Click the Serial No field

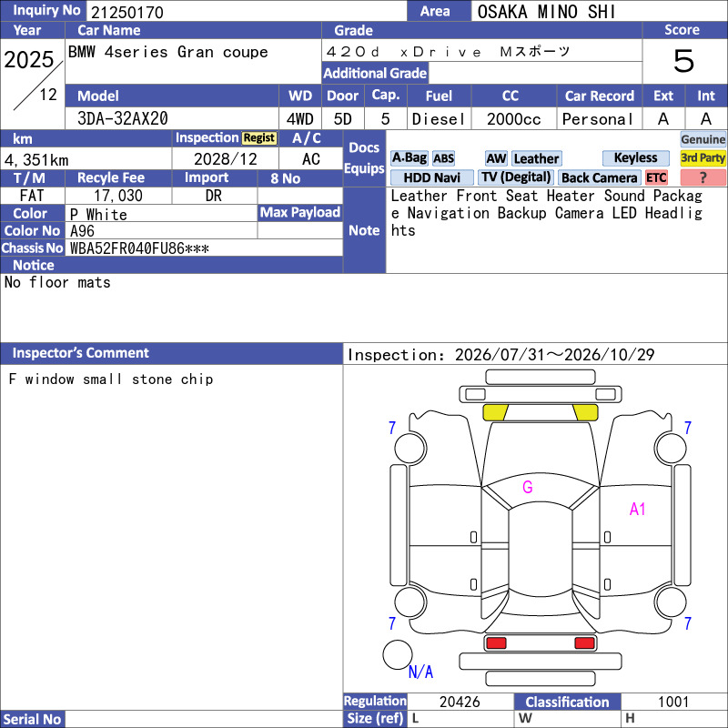click(203, 719)
